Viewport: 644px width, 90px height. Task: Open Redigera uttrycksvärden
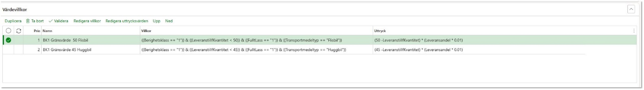[x=127, y=21]
